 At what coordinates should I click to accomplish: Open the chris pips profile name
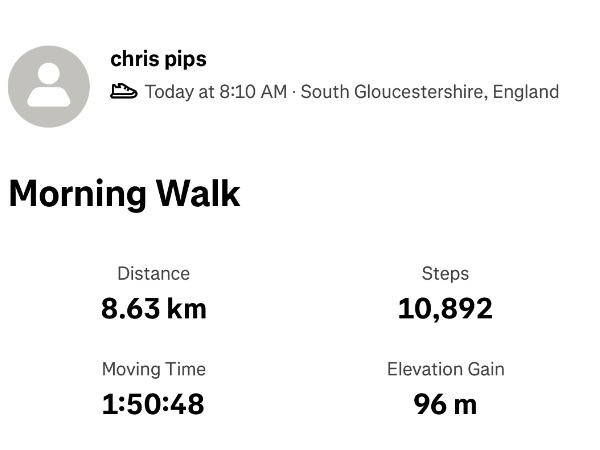(x=158, y=59)
